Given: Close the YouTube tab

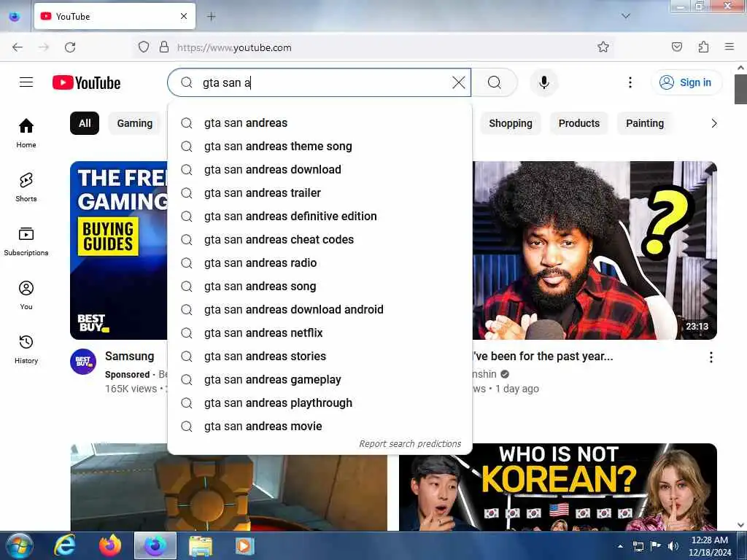Looking at the screenshot, I should tap(184, 16).
